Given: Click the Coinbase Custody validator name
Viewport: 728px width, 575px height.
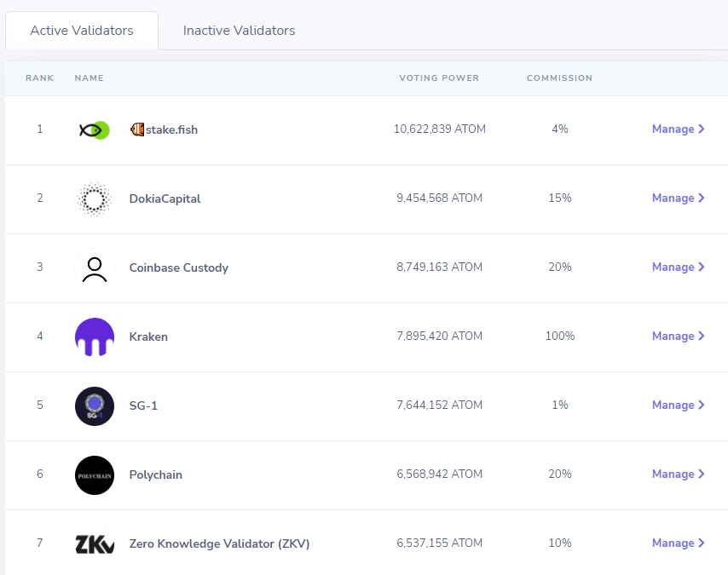Looking at the screenshot, I should point(179,267).
